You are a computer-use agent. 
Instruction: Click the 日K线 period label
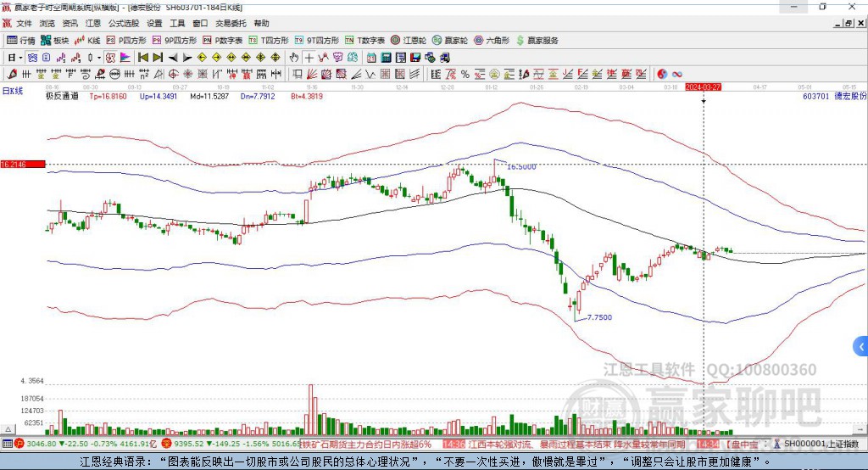(x=13, y=92)
